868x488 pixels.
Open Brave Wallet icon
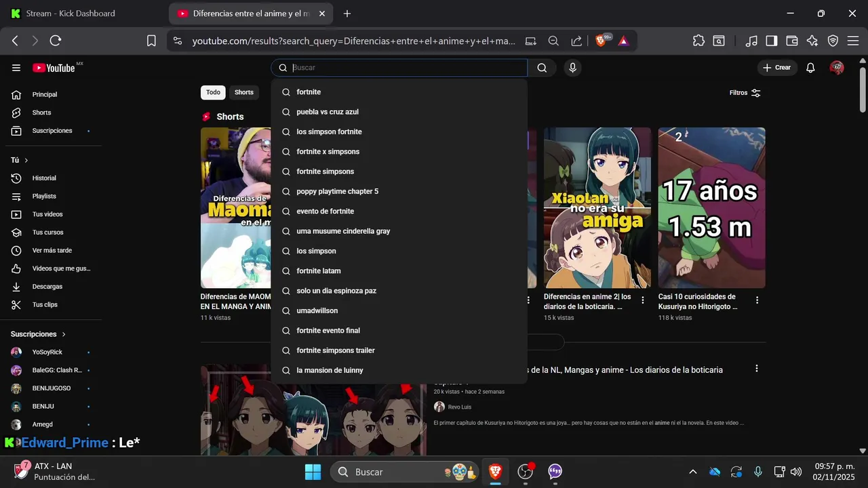[x=791, y=41]
